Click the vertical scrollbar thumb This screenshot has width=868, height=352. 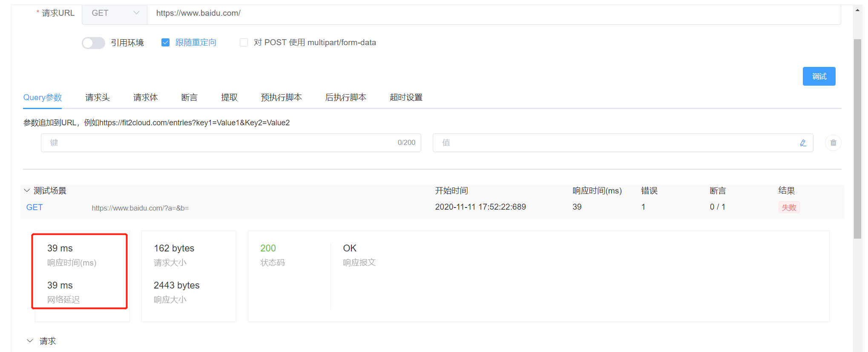tap(858, 138)
